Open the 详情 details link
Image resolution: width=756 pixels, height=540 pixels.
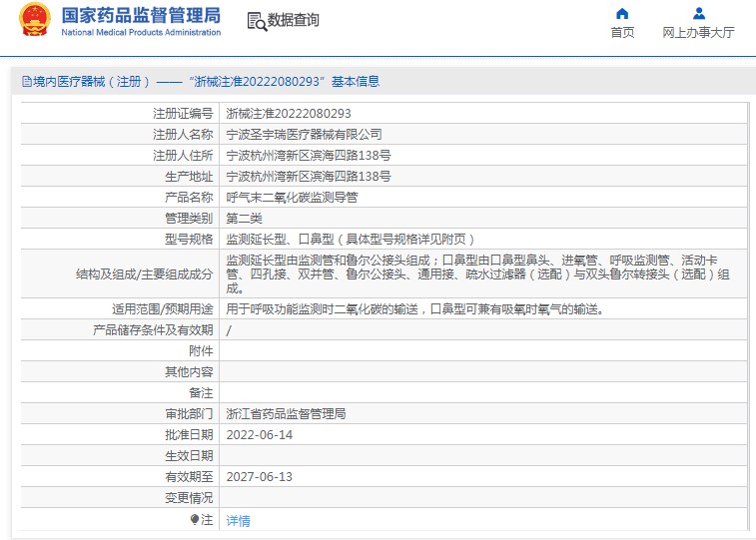(238, 521)
